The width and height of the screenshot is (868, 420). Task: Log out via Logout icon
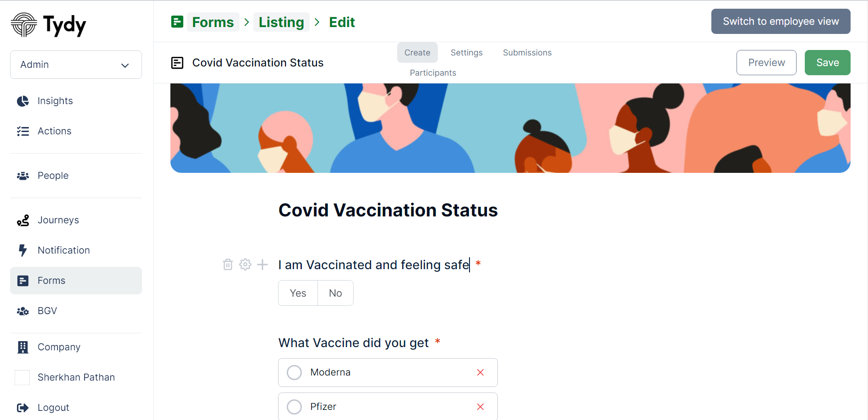(22, 408)
